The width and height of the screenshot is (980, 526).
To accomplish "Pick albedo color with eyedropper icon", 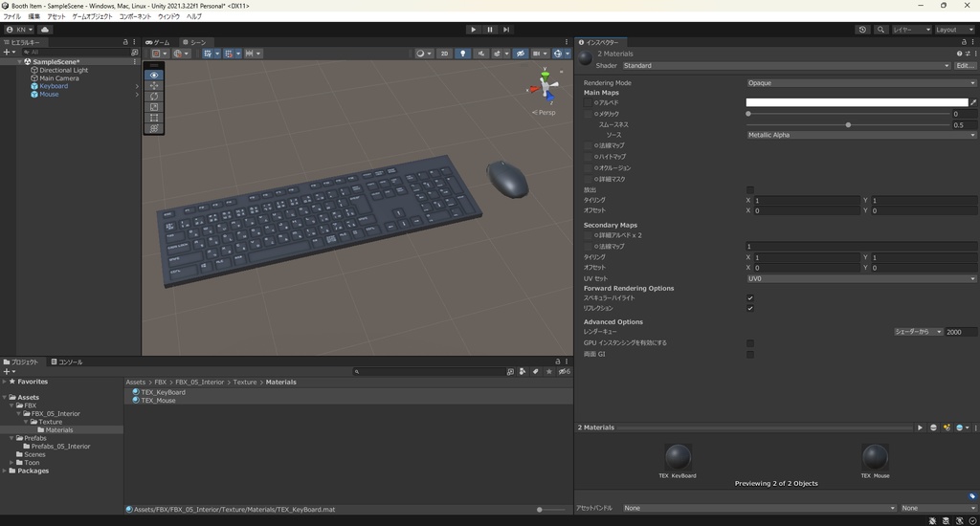I will pos(973,102).
